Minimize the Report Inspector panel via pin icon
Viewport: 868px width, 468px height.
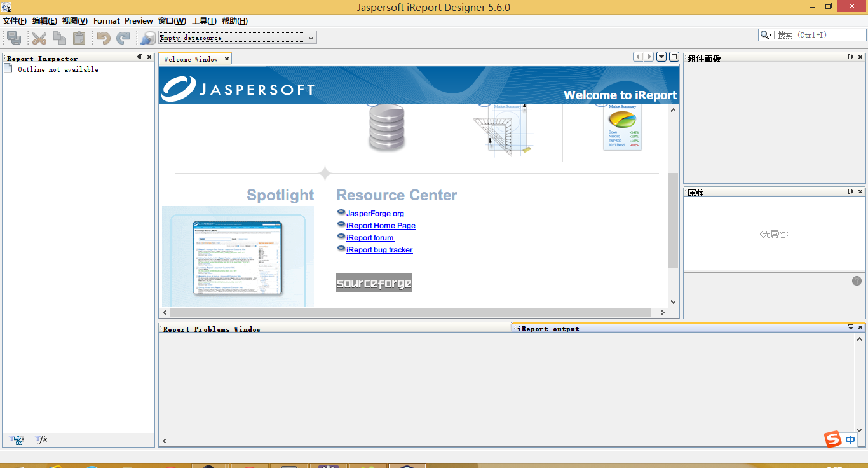140,57
